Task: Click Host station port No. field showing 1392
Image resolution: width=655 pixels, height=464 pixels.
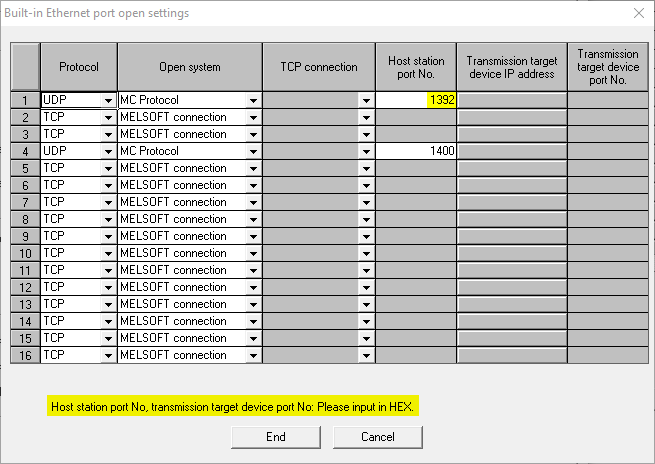Action: coord(416,100)
